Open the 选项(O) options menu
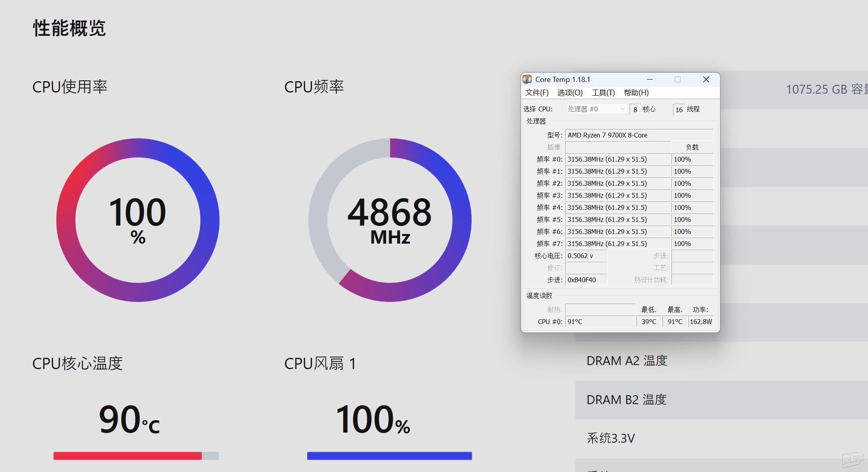 570,92
